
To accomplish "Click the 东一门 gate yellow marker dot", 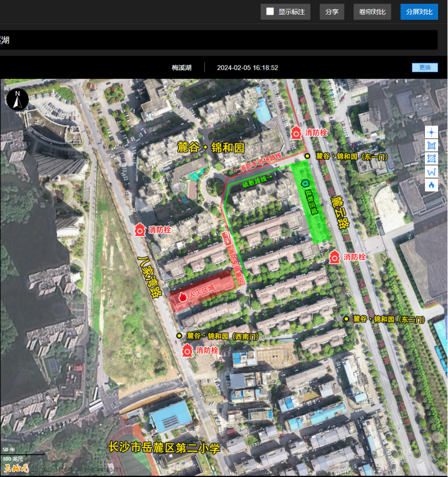I will pyautogui.click(x=308, y=156).
